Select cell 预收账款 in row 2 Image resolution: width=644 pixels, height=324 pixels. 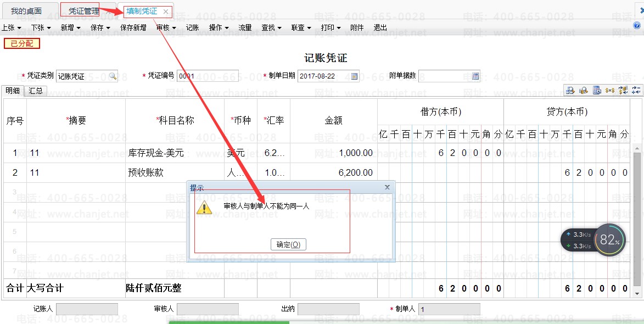pos(175,173)
